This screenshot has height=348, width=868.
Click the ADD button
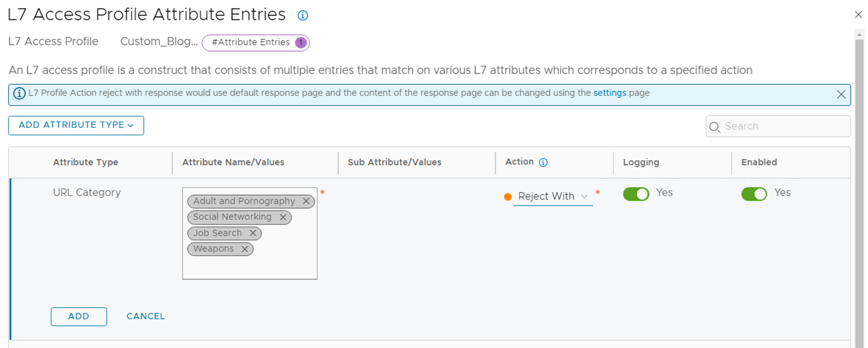coord(79,317)
